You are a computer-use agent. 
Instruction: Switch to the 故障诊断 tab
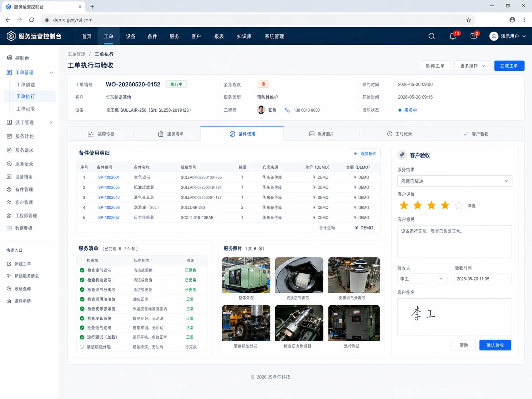pyautogui.click(x=101, y=134)
